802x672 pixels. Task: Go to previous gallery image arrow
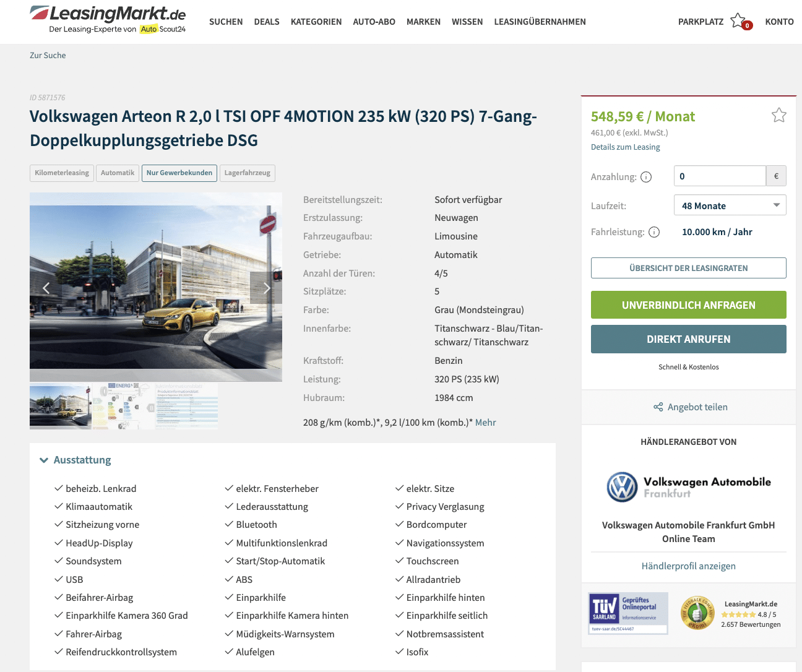tap(46, 288)
